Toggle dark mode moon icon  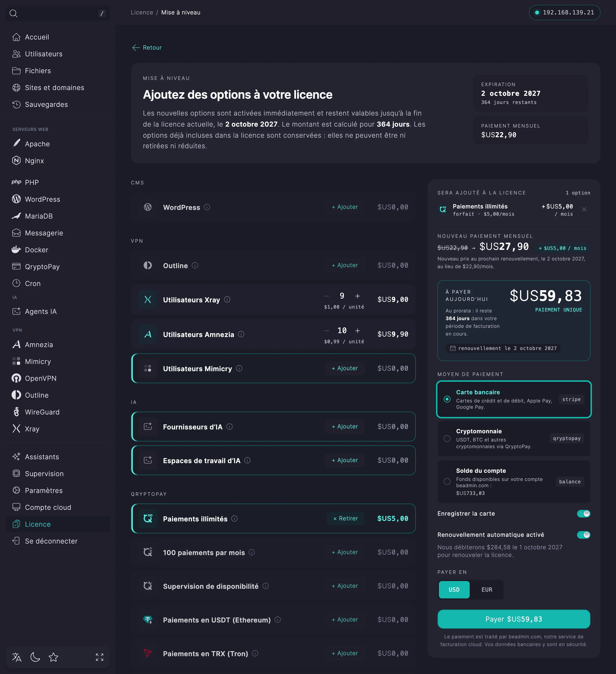pos(35,657)
